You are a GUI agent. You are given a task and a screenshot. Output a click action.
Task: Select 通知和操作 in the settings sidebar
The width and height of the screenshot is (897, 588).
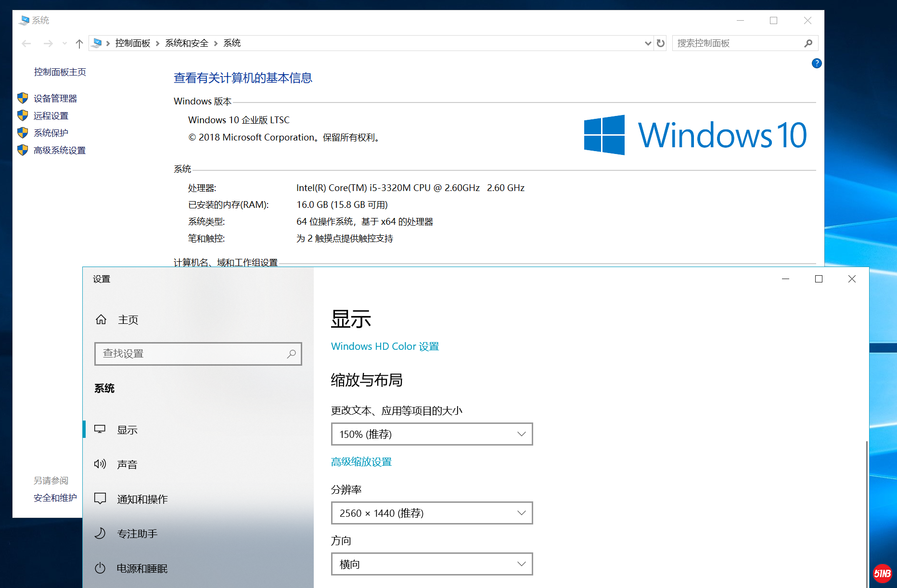click(142, 499)
